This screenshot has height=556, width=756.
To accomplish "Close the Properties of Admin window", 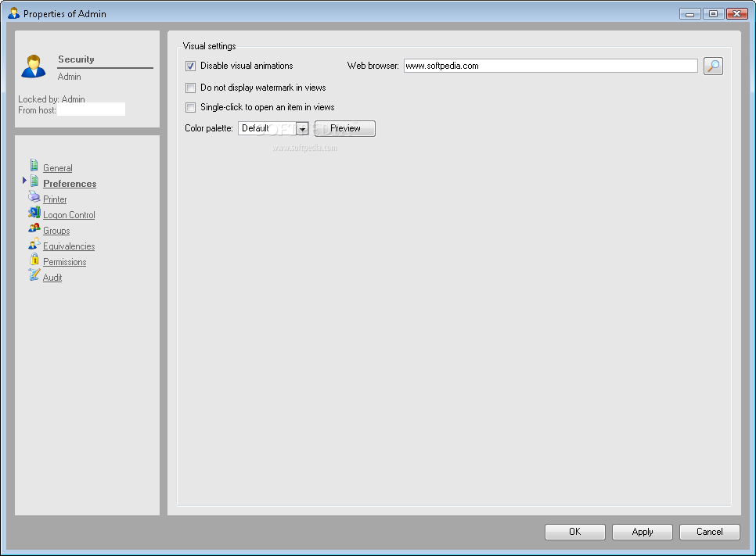I will coord(737,14).
